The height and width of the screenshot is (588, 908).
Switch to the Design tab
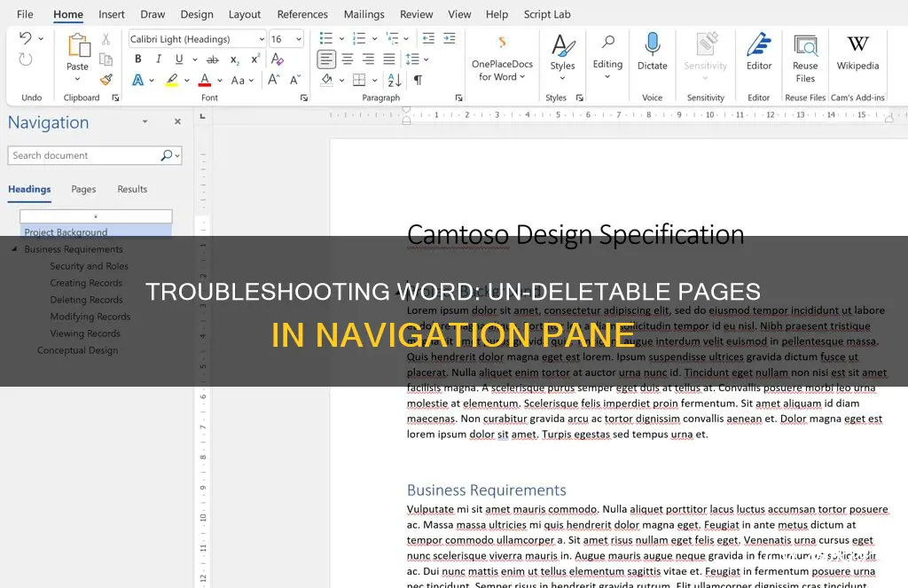point(197,14)
